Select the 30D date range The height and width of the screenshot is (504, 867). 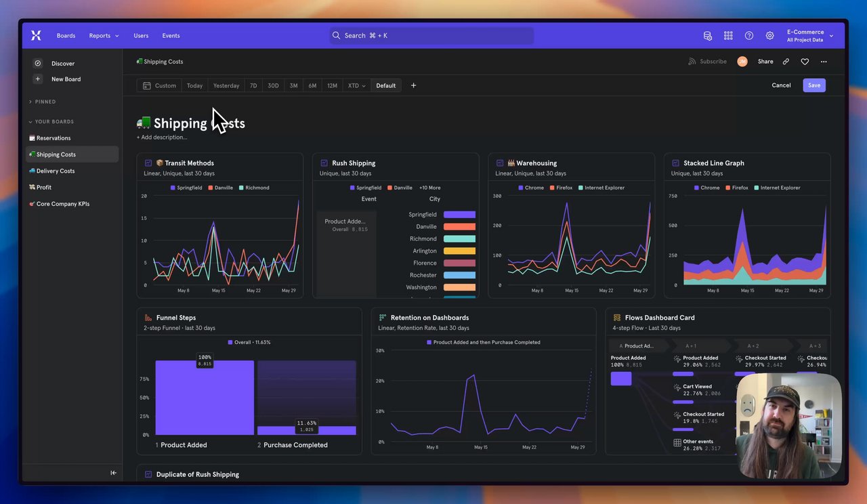[x=273, y=85]
